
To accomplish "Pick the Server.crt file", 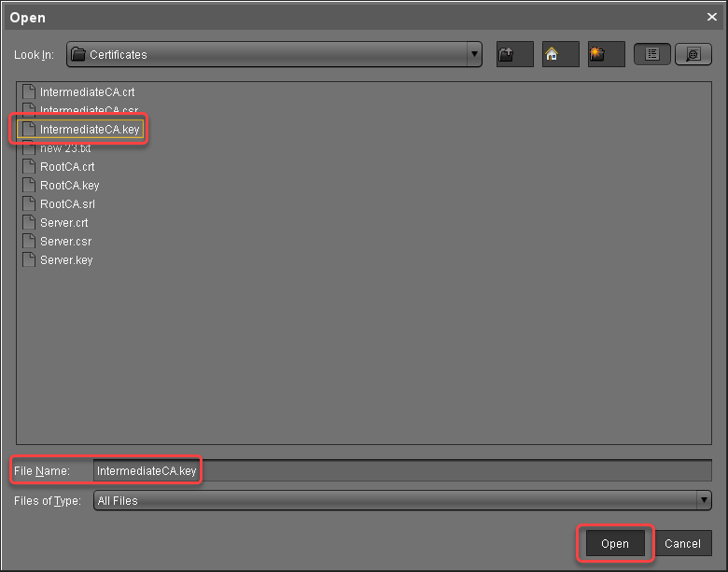I will pyautogui.click(x=63, y=223).
